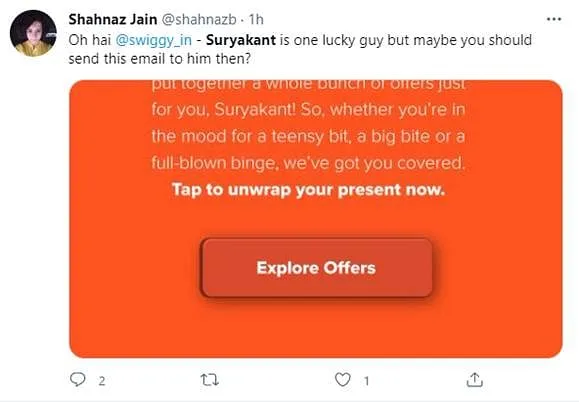
Task: Click "Tap to unwrap your present now" text
Action: tap(308, 190)
